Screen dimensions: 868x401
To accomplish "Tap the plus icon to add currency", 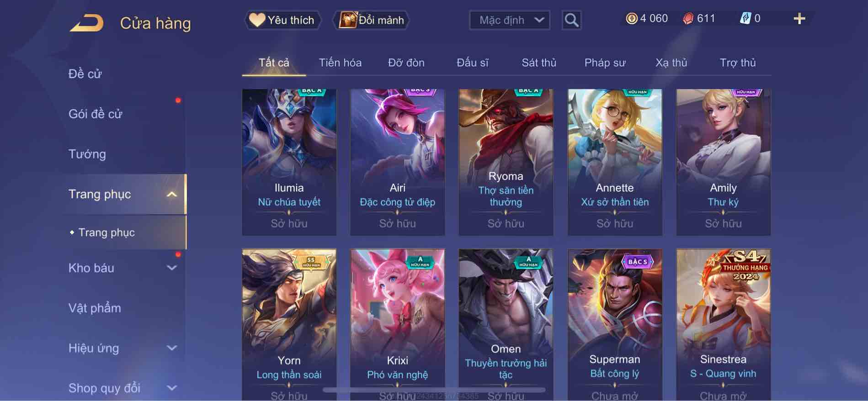I will [x=799, y=19].
